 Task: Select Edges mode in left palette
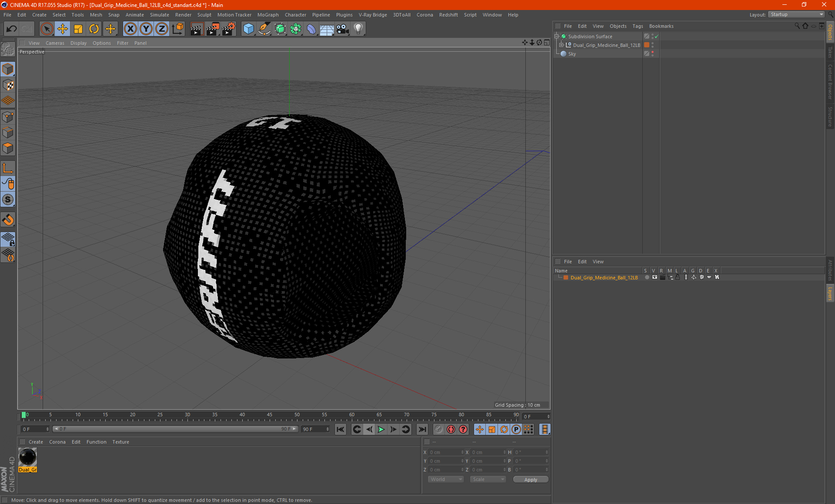click(8, 133)
